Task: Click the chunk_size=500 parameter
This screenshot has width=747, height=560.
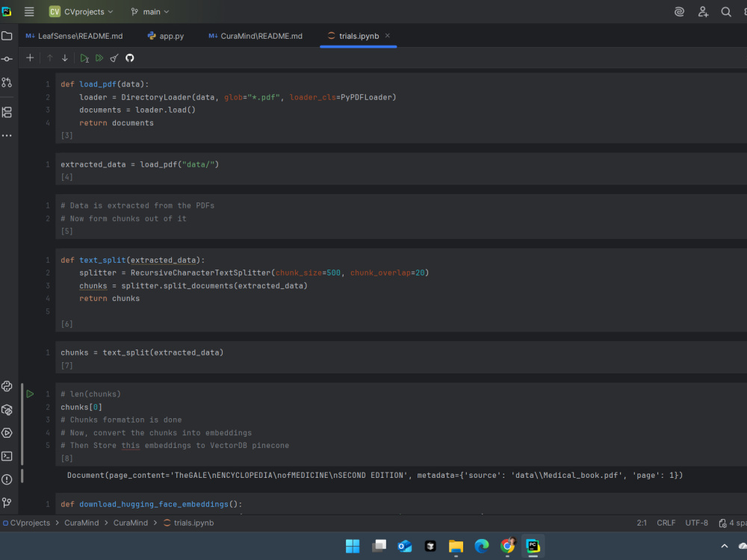Action: (309, 273)
